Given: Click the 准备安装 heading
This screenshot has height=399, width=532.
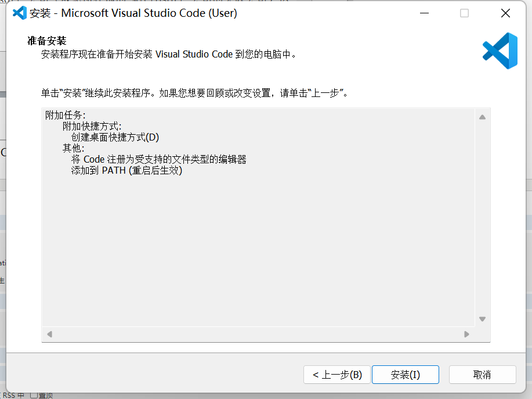Looking at the screenshot, I should [x=47, y=41].
